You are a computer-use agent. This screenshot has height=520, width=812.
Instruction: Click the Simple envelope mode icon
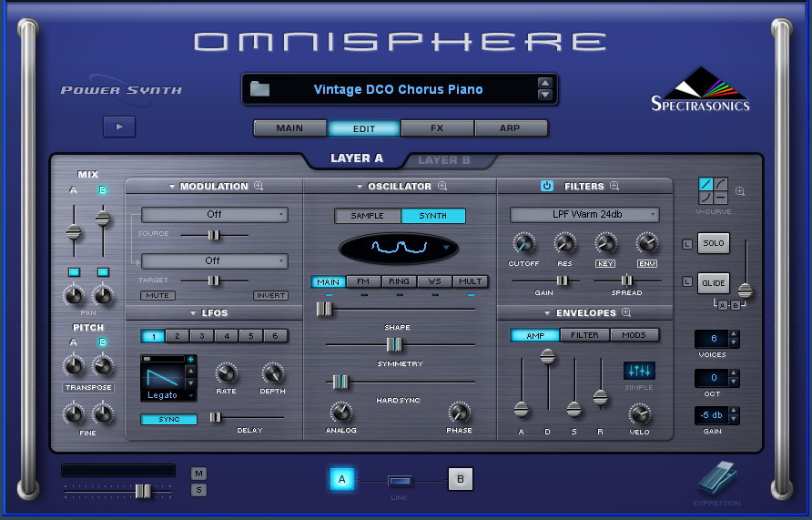(639, 371)
